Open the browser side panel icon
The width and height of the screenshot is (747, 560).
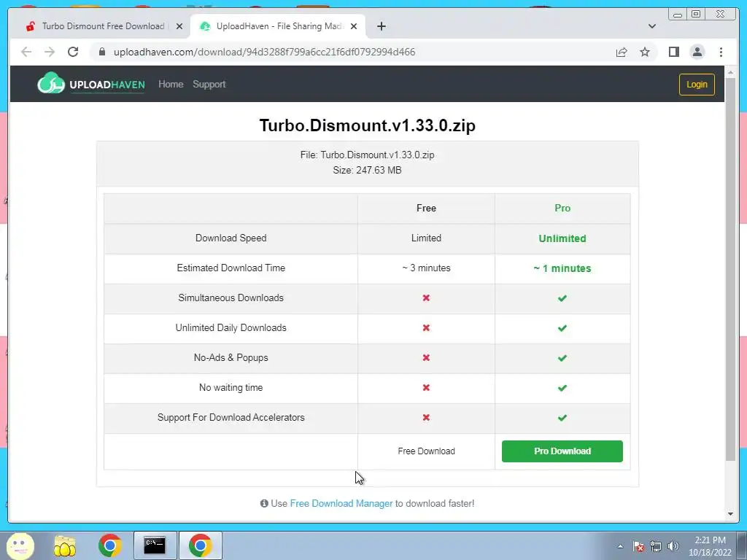point(673,52)
